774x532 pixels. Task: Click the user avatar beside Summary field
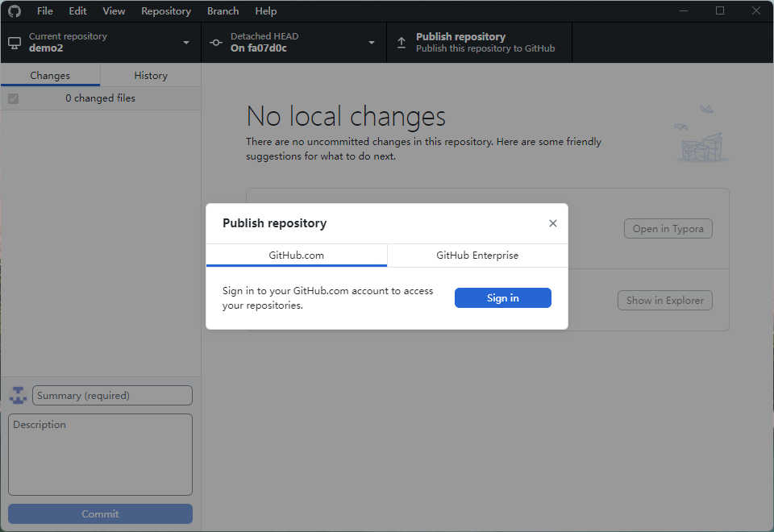click(18, 396)
